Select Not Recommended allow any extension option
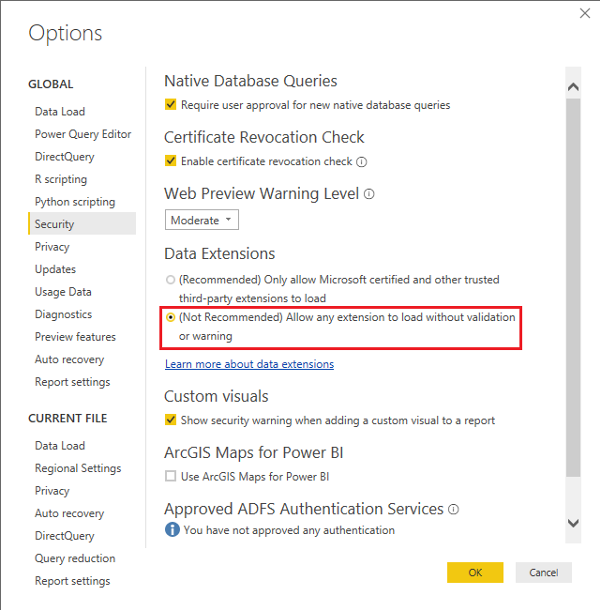 (170, 317)
